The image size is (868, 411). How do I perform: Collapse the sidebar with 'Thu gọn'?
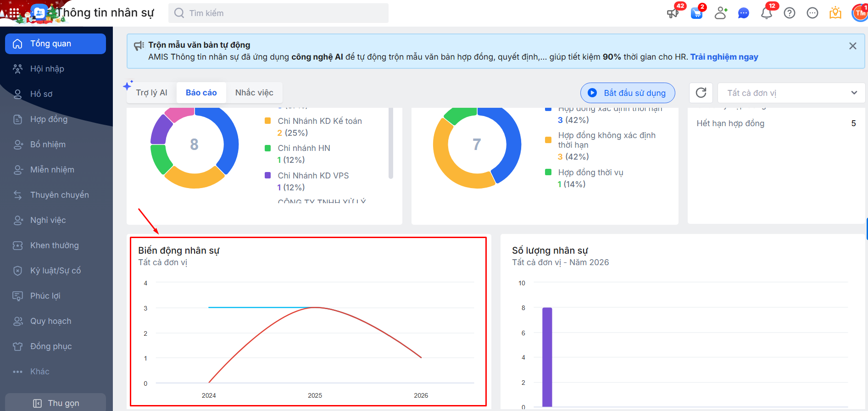pyautogui.click(x=56, y=403)
